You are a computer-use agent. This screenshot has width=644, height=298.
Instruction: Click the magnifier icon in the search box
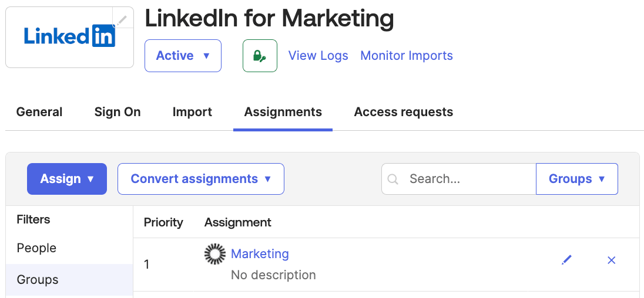pos(394,179)
